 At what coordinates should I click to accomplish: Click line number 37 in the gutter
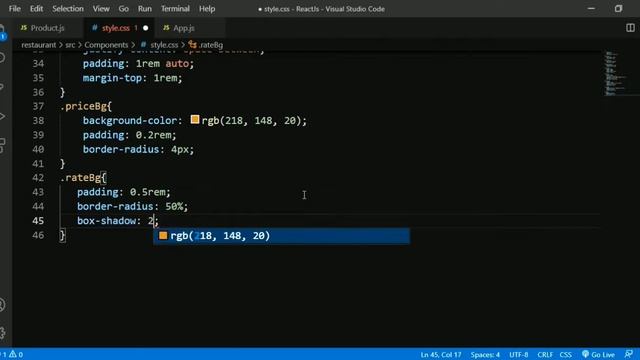point(38,107)
